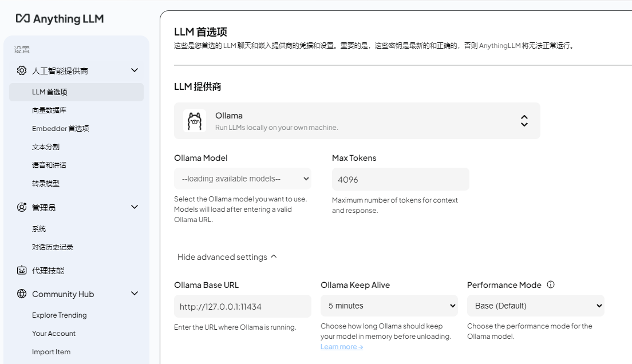
Task: Click the user icon beside 管理员
Action: point(22,207)
